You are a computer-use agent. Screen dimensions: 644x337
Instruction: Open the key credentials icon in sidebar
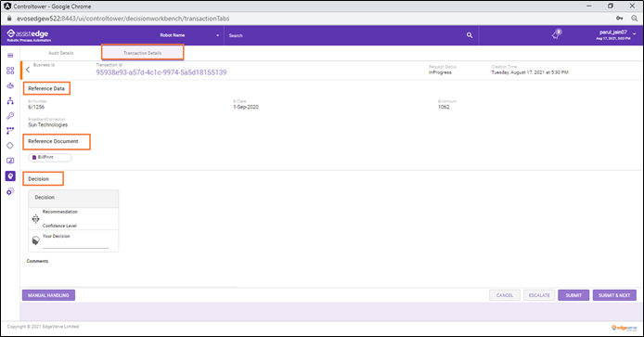pyautogui.click(x=10, y=116)
